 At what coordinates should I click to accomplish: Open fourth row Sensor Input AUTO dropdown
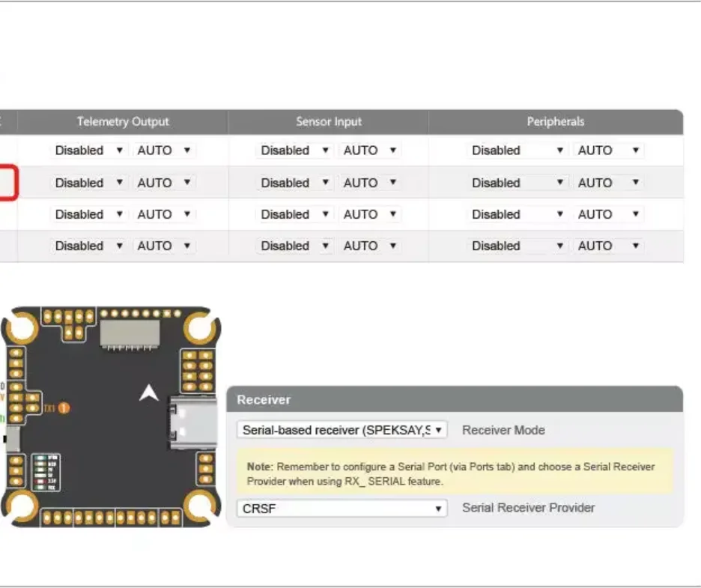coord(370,246)
